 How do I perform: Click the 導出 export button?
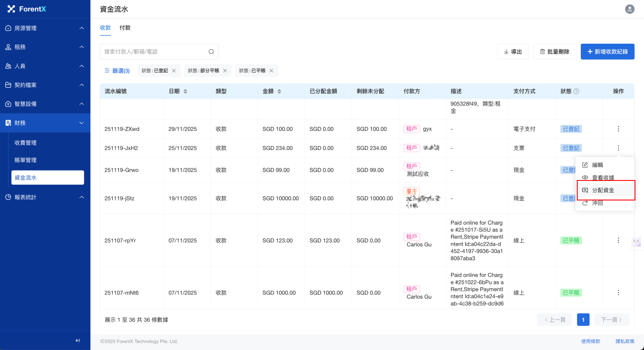click(513, 52)
